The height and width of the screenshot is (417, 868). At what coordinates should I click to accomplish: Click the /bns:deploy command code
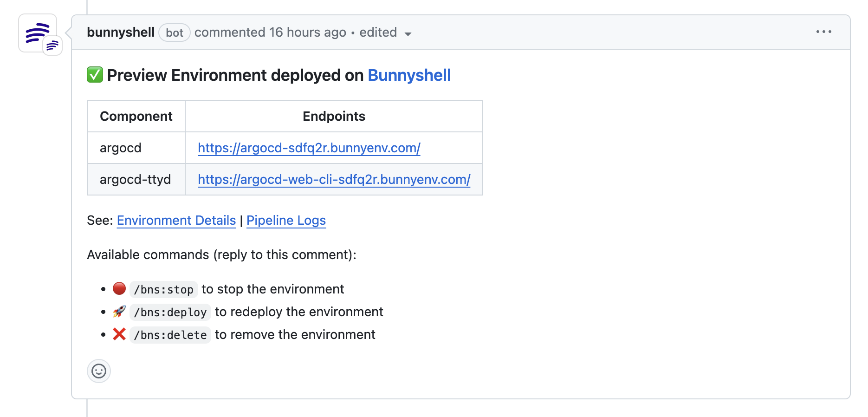click(170, 312)
